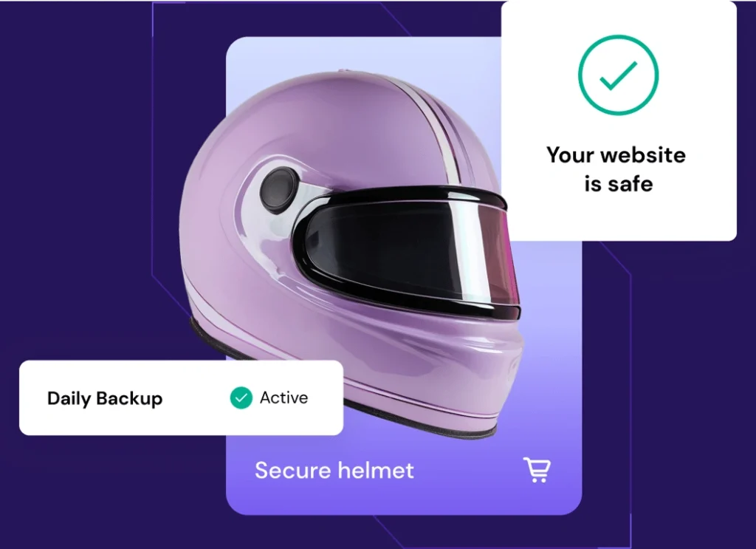Click the "Active" status text
This screenshot has width=756, height=549.
pyautogui.click(x=284, y=398)
